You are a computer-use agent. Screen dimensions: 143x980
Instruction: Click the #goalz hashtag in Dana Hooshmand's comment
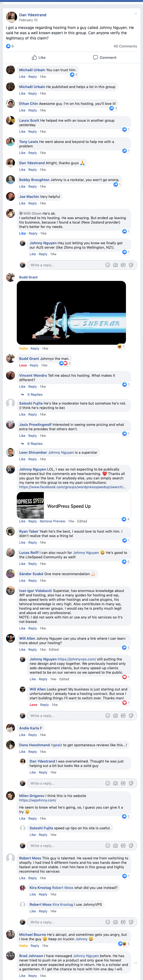[x=57, y=745]
